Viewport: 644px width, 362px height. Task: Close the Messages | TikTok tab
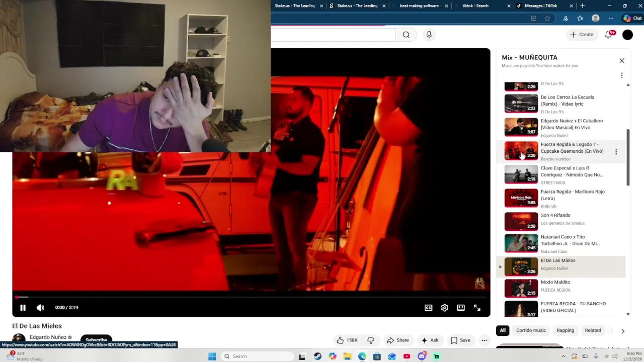tap(571, 6)
